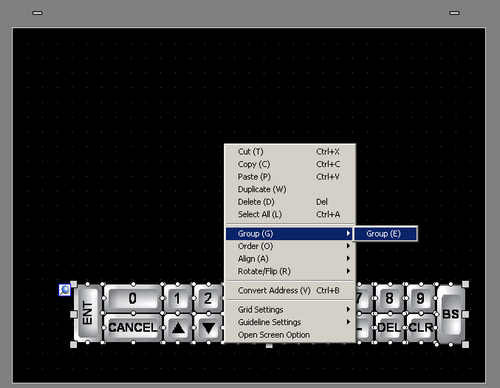Select the CANCEL keypad key
This screenshot has width=500, height=388.
click(133, 328)
